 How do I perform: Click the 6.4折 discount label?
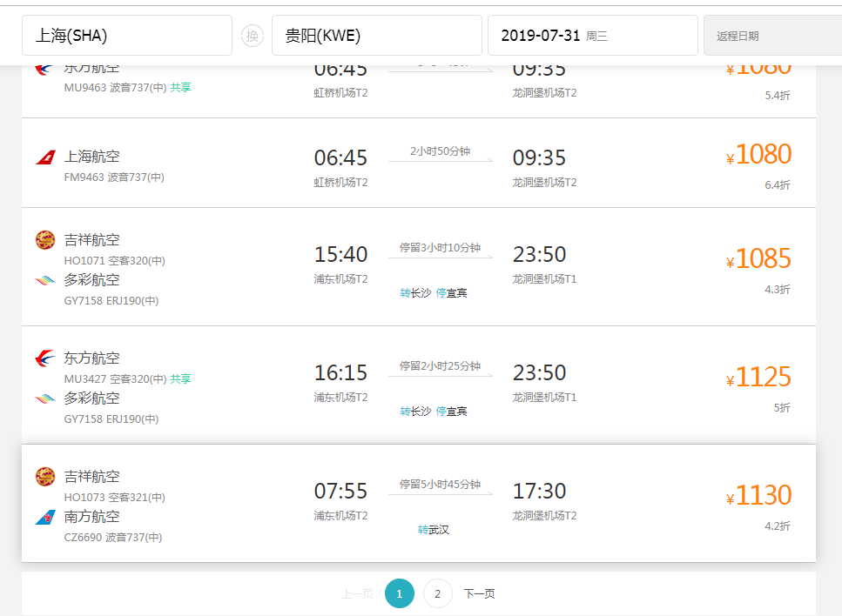point(778,185)
